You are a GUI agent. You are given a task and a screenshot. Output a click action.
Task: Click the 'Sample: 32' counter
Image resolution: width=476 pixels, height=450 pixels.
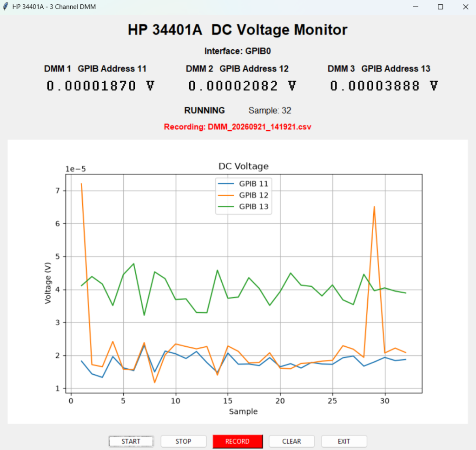point(270,110)
